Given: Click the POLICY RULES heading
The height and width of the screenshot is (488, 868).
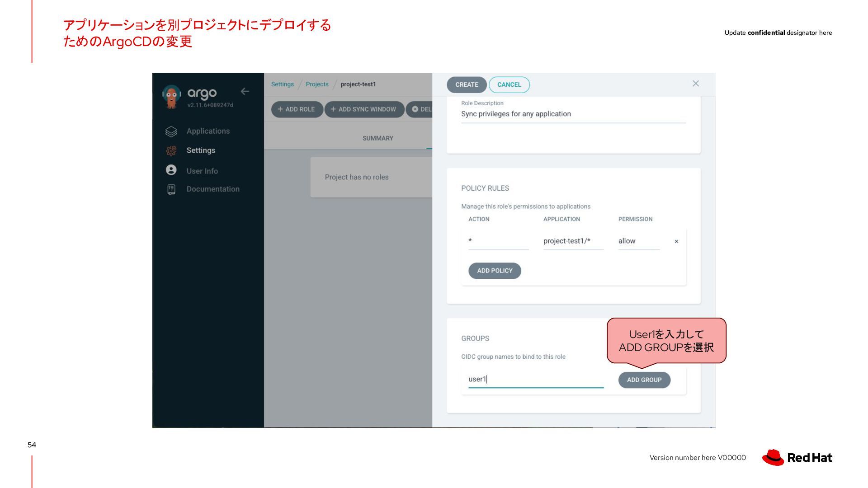Looking at the screenshot, I should click(485, 188).
